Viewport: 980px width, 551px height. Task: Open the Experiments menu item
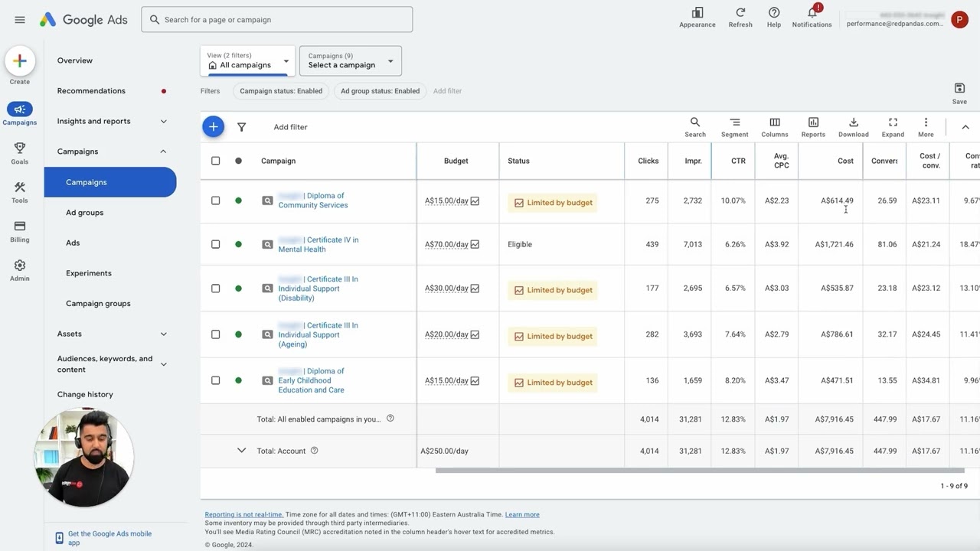(89, 273)
